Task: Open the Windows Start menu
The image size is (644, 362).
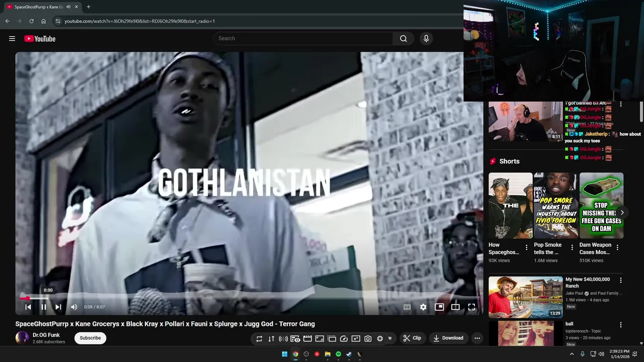Action: [x=284, y=354]
